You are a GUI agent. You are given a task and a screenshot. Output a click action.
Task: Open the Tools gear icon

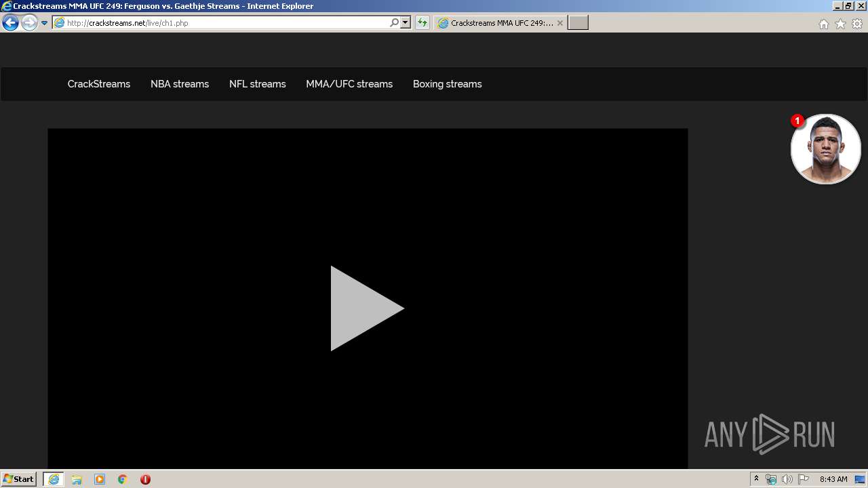[857, 24]
